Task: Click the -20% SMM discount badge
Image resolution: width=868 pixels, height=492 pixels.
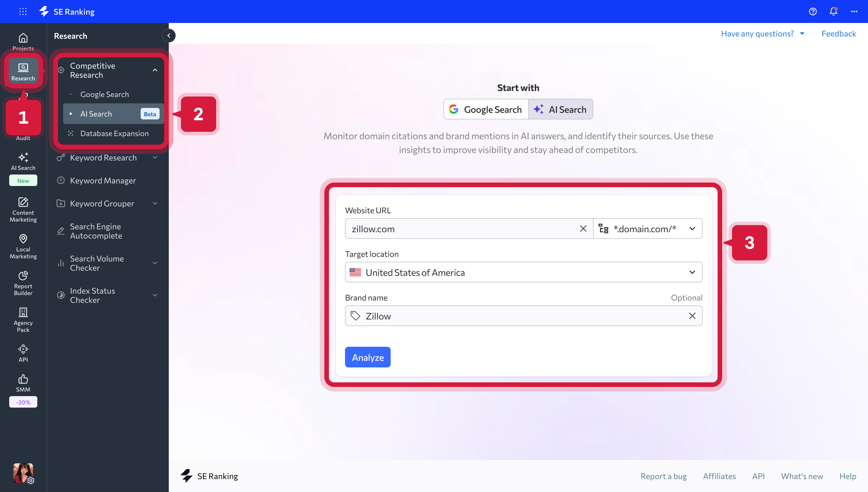Action: pyautogui.click(x=23, y=402)
